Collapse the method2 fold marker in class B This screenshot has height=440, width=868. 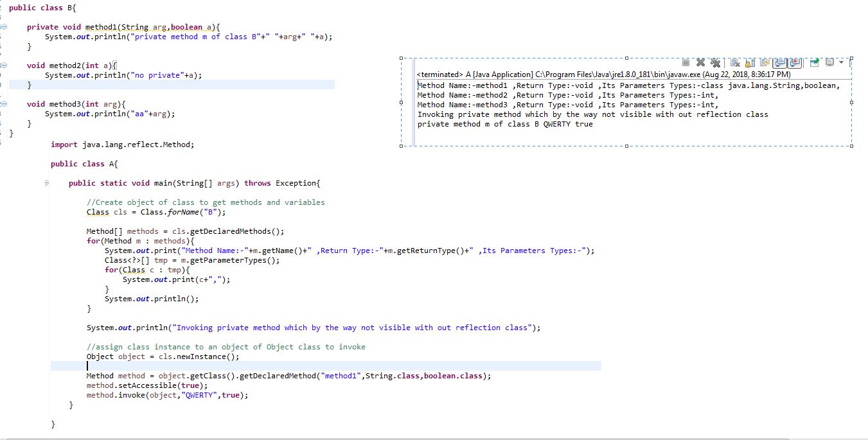[x=3, y=66]
